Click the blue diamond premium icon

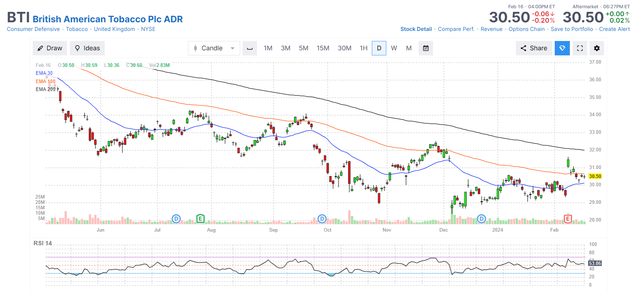pyautogui.click(x=562, y=48)
